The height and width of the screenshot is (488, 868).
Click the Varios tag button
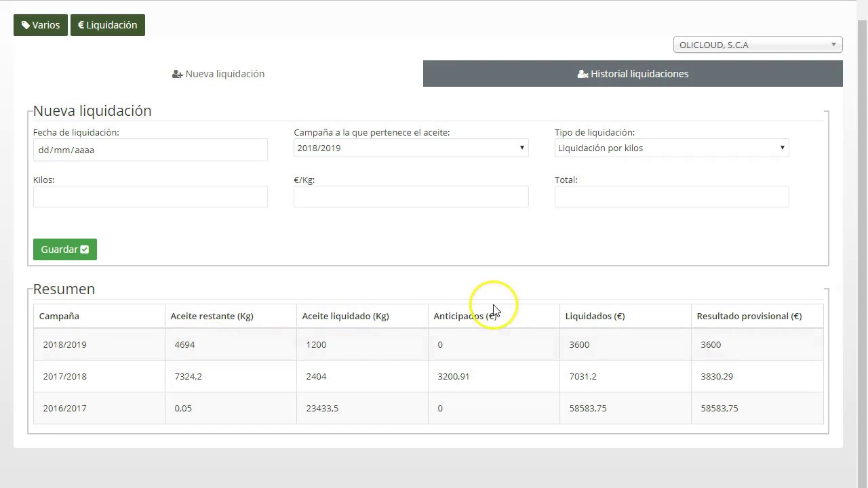(x=41, y=25)
